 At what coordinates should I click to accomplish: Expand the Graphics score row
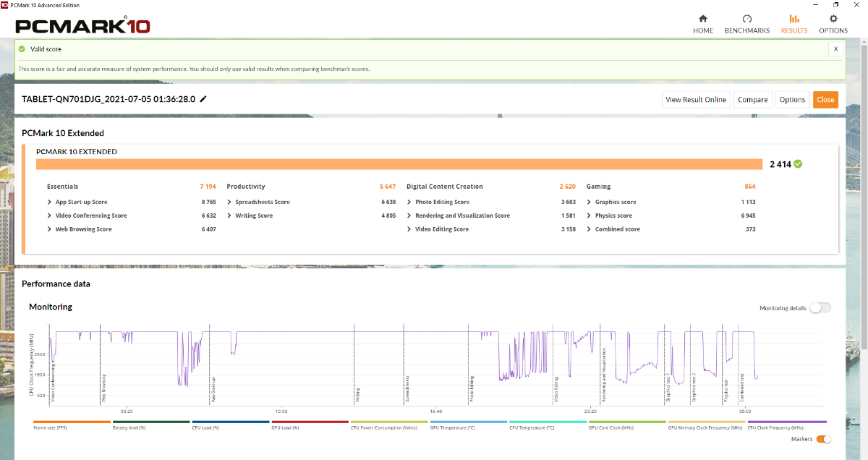point(615,203)
